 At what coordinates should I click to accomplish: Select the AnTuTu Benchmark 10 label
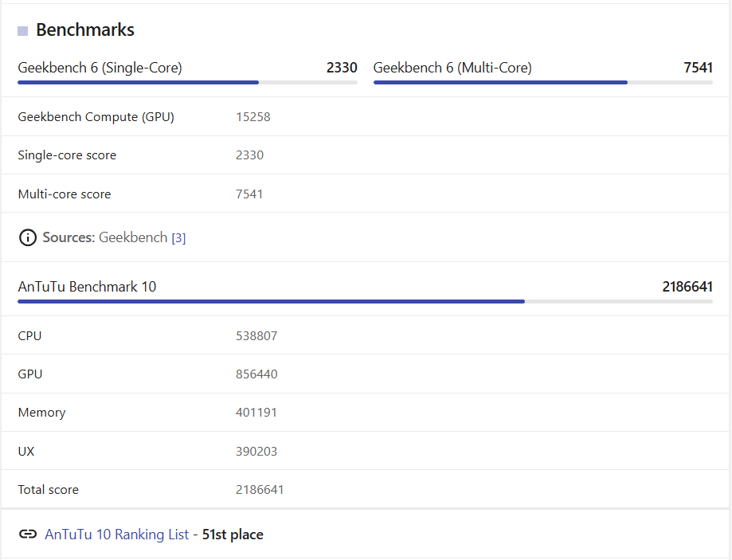point(87,287)
